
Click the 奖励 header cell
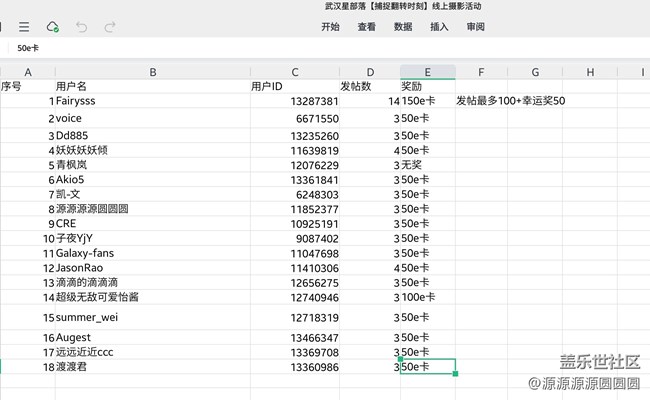click(x=427, y=86)
